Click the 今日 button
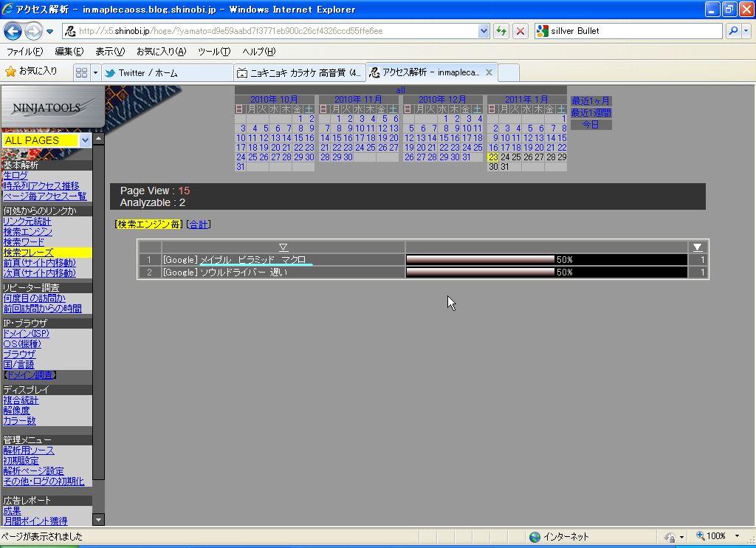The width and height of the screenshot is (756, 548). click(x=591, y=125)
